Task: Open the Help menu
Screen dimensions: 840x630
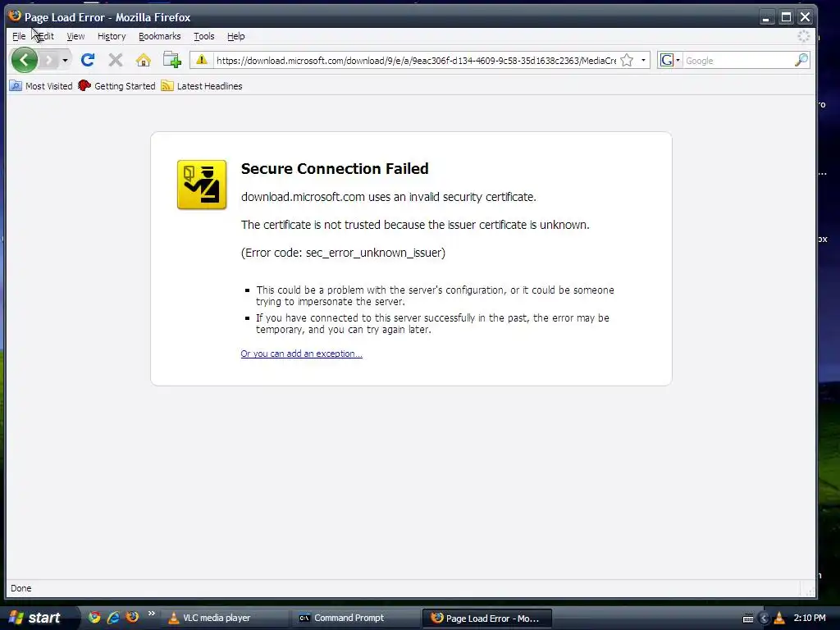Action: [x=235, y=36]
